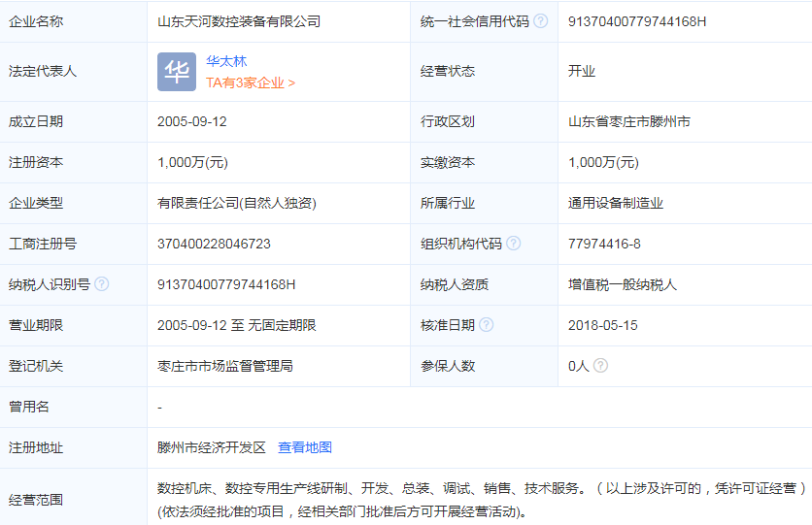This screenshot has height=525, width=812.
Task: Click the address 滕州市经济开发区
Action: point(212,447)
